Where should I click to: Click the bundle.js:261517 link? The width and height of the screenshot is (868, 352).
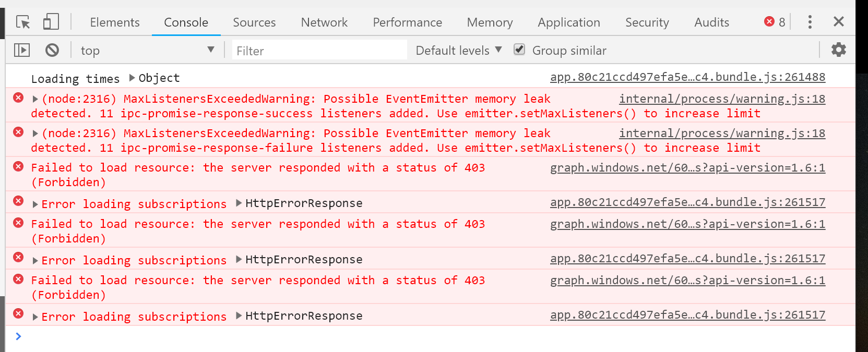(x=687, y=202)
